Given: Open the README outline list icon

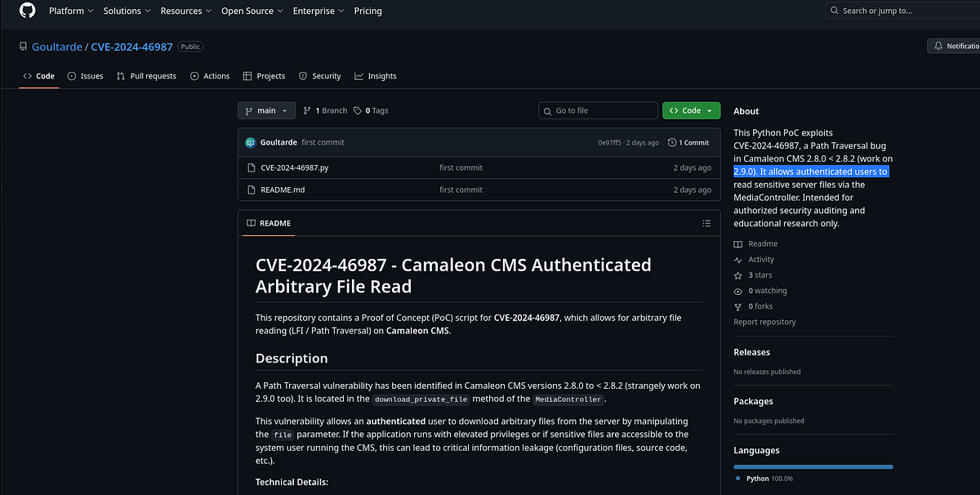Looking at the screenshot, I should [706, 223].
